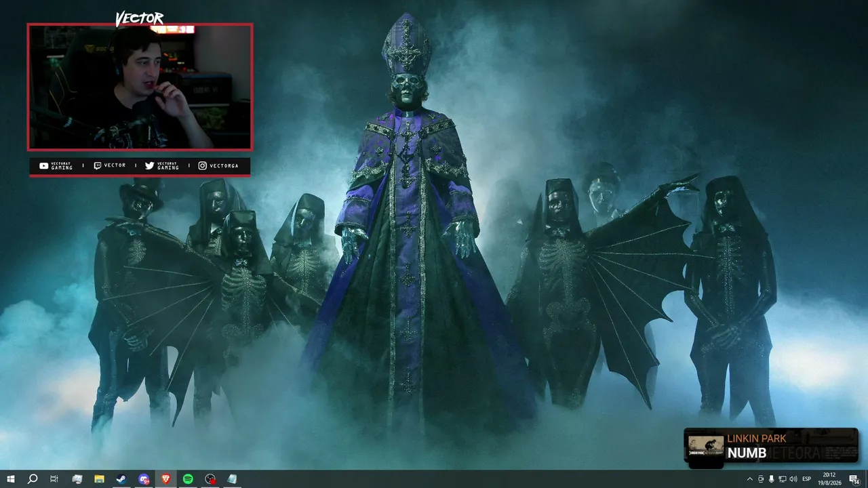Open the clock showing 20:12
The height and width of the screenshot is (488, 868).
click(x=829, y=479)
